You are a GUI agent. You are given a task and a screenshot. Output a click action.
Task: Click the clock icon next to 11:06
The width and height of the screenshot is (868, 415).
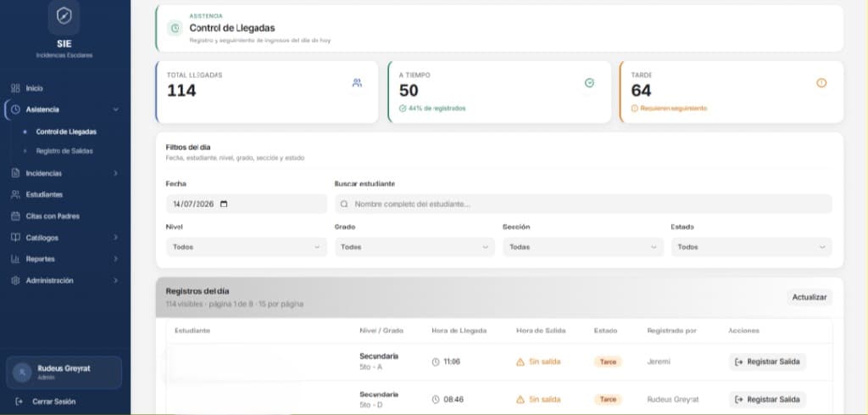pos(436,362)
